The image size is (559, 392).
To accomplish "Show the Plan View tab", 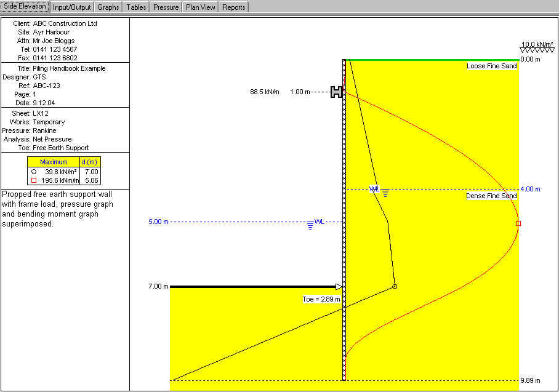I will (201, 7).
